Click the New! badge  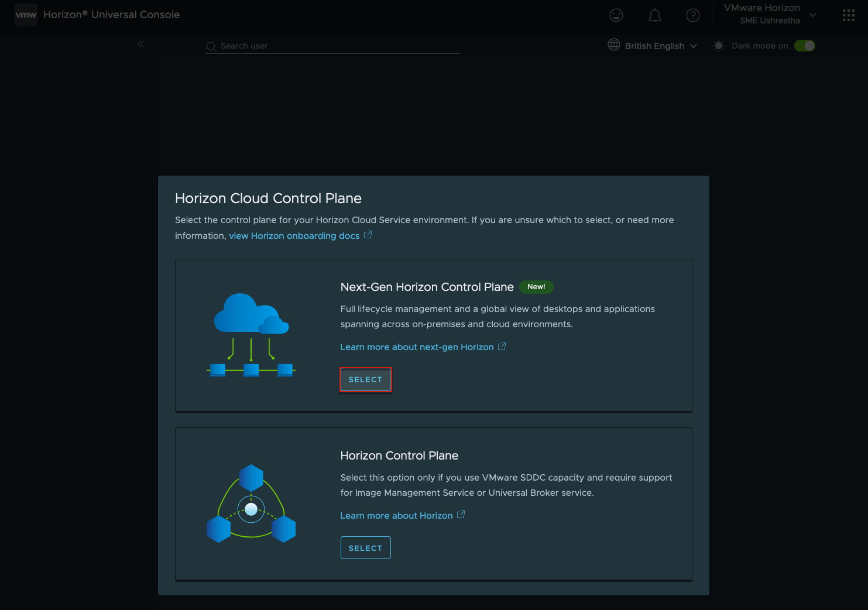pos(536,287)
